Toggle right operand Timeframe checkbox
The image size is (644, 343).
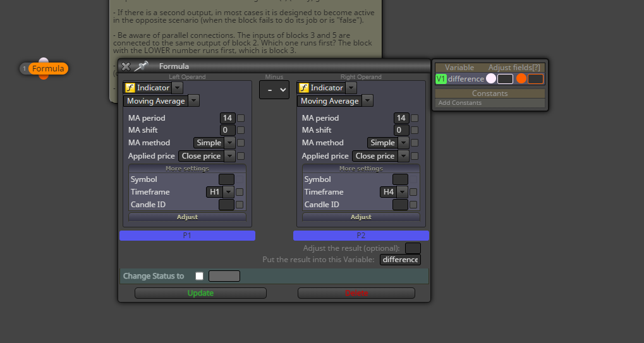(x=413, y=192)
